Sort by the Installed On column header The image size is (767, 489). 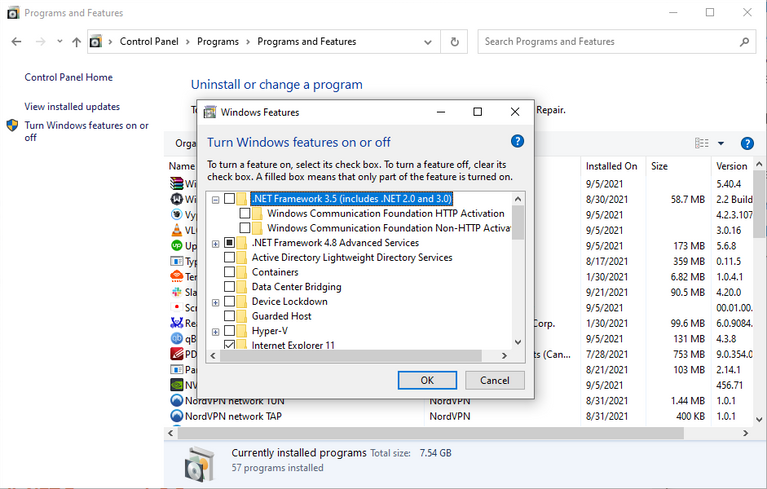tap(611, 166)
